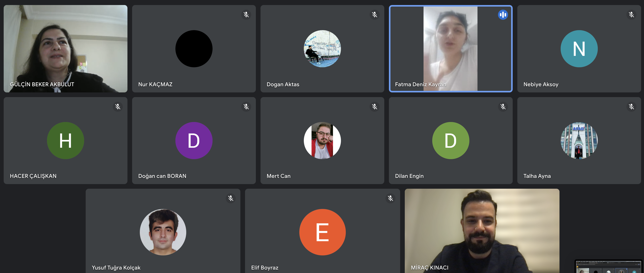Click muted mic icon on Doğan can BORAN tile
644x273 pixels.
246,107
